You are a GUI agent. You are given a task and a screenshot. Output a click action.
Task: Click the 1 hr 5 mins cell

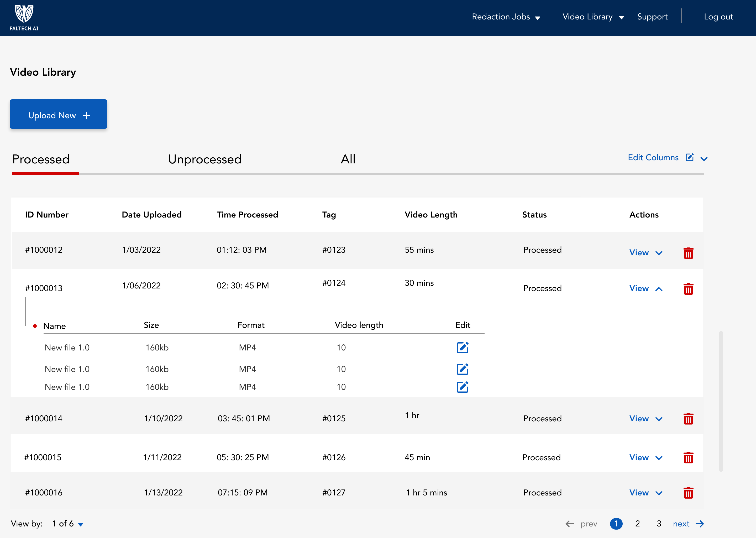426,493
